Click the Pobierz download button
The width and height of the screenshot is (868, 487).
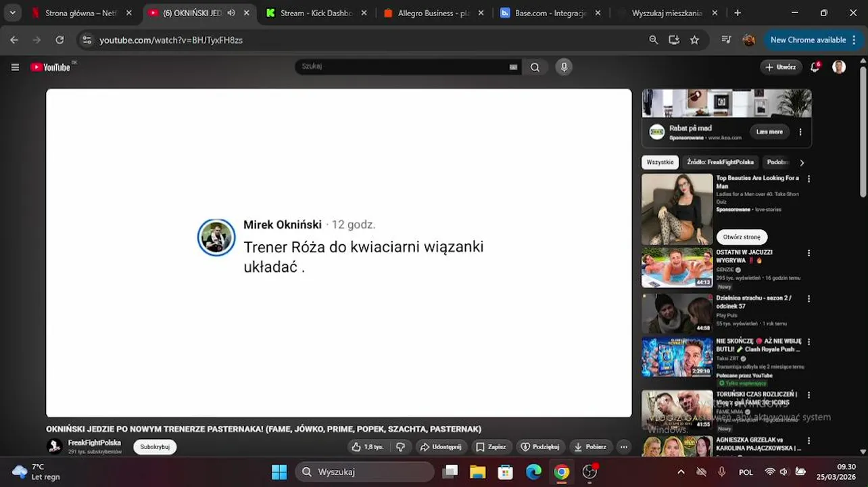pyautogui.click(x=590, y=446)
